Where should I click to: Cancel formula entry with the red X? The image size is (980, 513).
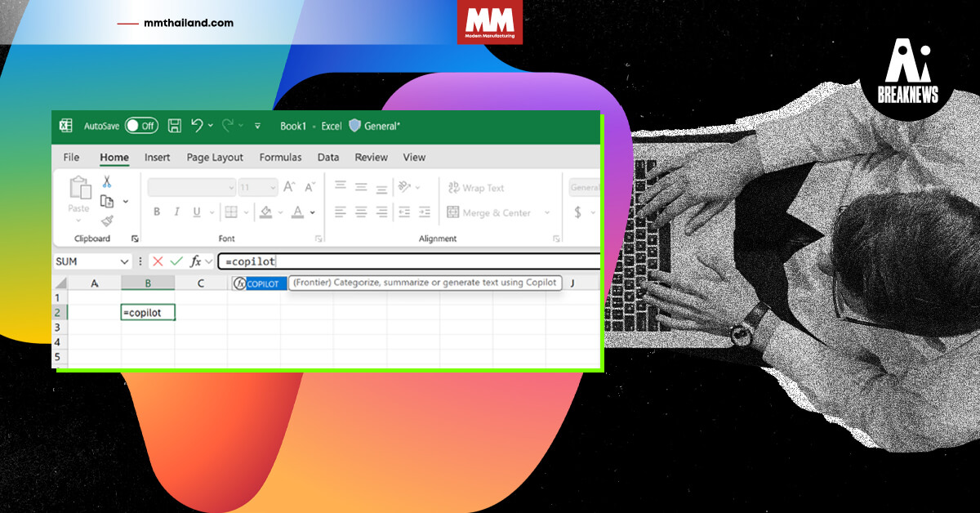[x=158, y=261]
